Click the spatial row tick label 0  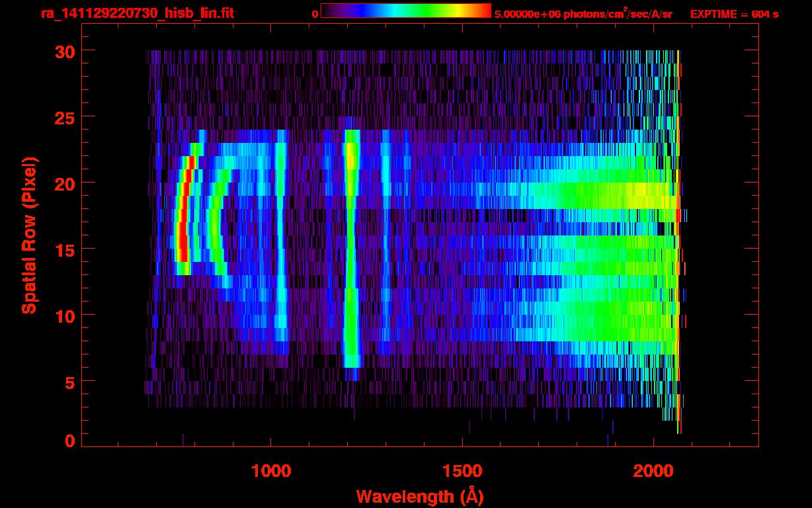(69, 441)
